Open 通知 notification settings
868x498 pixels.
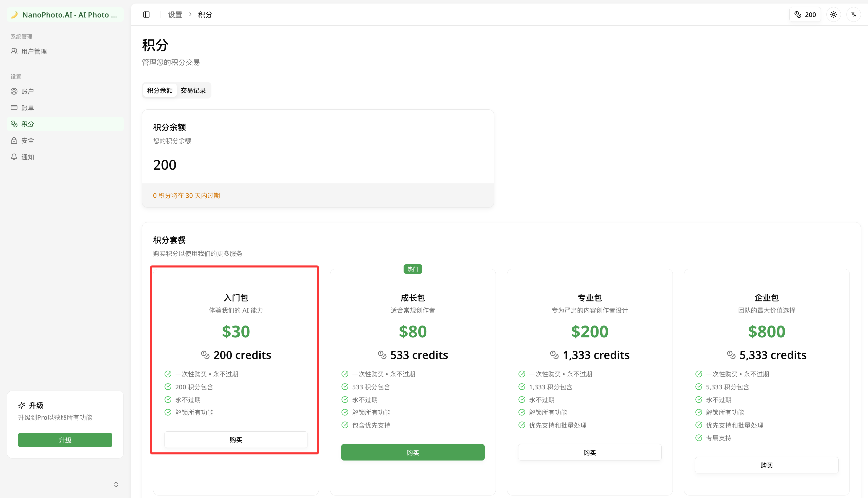27,157
